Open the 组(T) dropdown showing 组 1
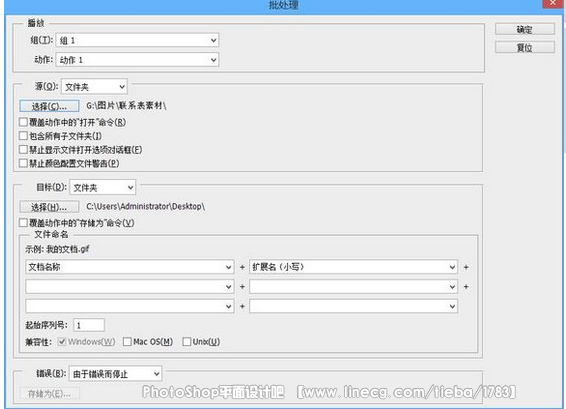The image size is (566, 409). click(x=137, y=40)
